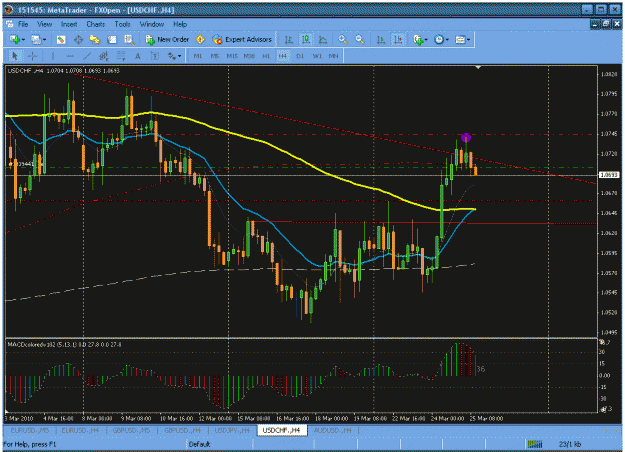
Task: Select the Equidistant Channel tool
Action: [x=104, y=56]
